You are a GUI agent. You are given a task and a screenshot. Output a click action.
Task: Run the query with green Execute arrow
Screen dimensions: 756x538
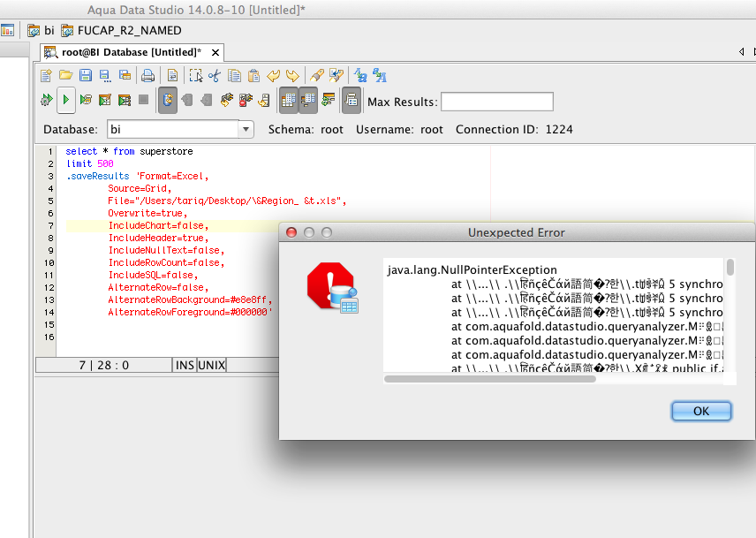tap(66, 100)
